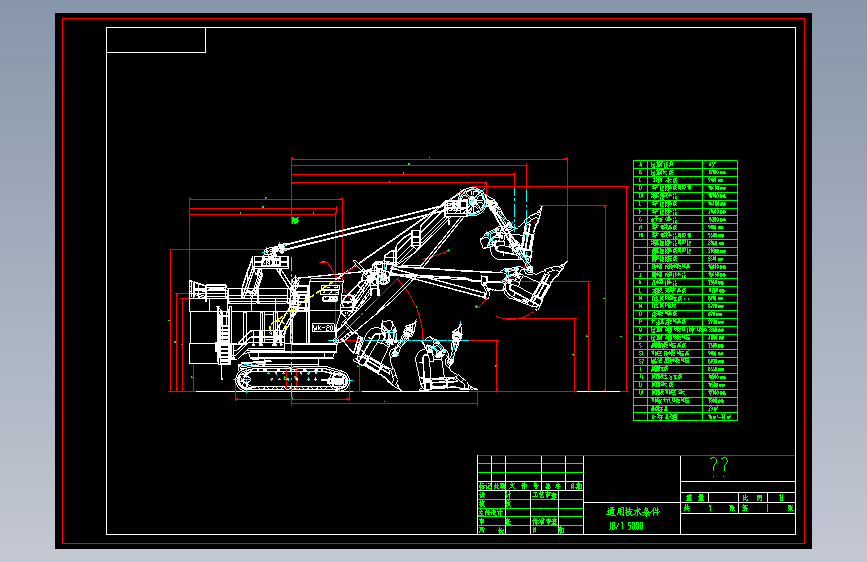Click the "重量" cell in the title block
Image resolution: width=867 pixels, height=562 pixels.
click(694, 497)
